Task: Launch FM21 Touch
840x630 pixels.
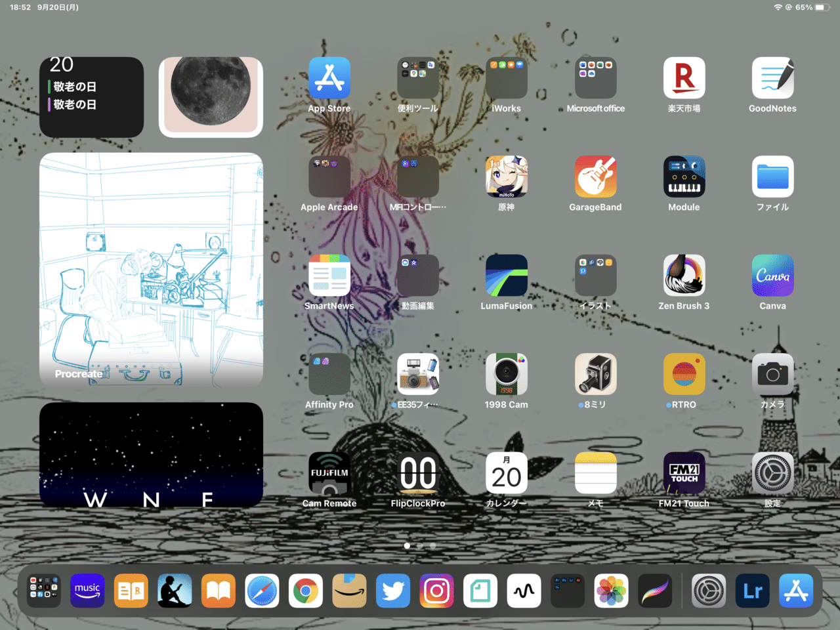Action: (684, 473)
